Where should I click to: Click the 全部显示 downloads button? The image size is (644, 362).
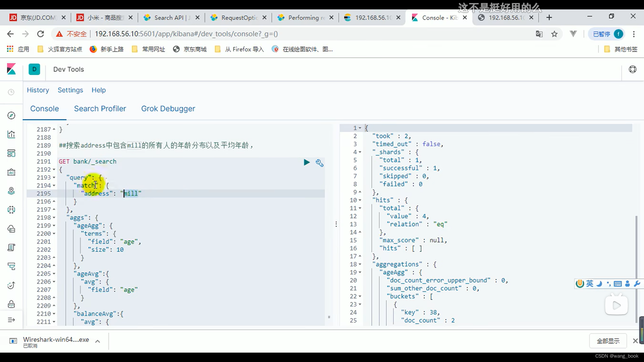[608, 341]
